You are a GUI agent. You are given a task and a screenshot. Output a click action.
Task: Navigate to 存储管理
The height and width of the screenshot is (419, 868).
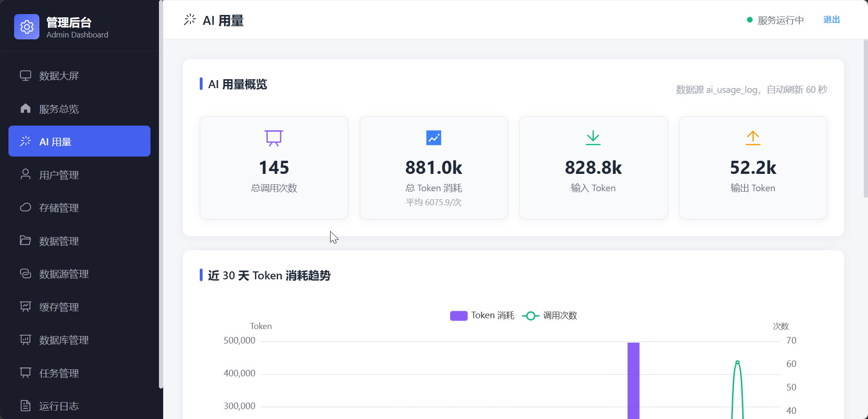(x=79, y=208)
